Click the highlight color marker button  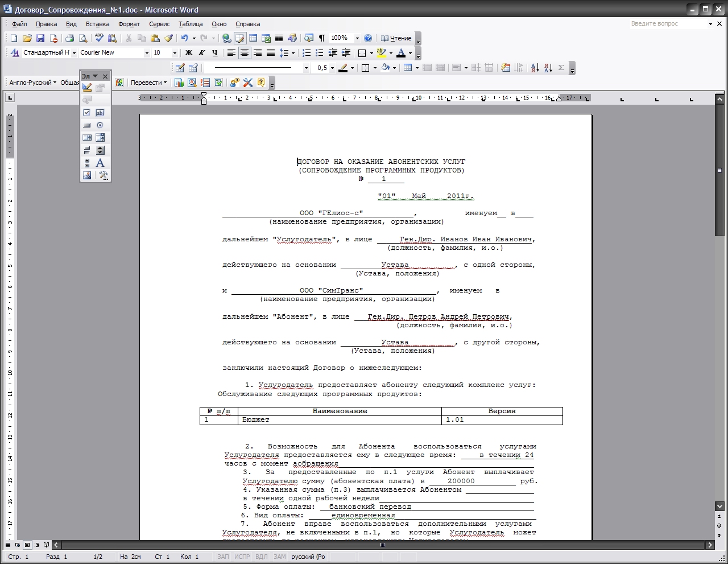point(381,52)
